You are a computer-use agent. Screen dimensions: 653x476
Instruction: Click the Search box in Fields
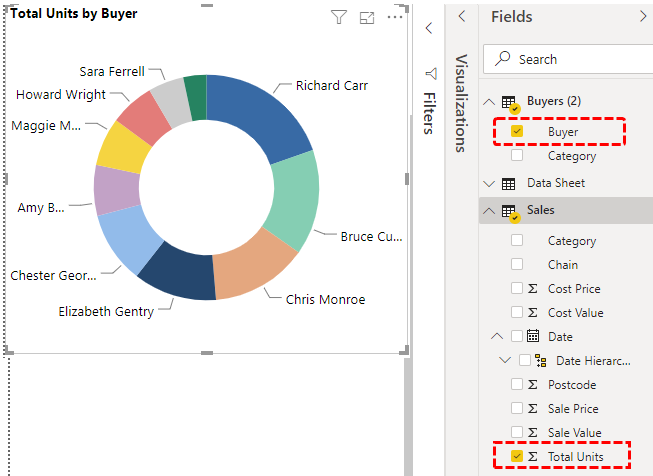(568, 59)
